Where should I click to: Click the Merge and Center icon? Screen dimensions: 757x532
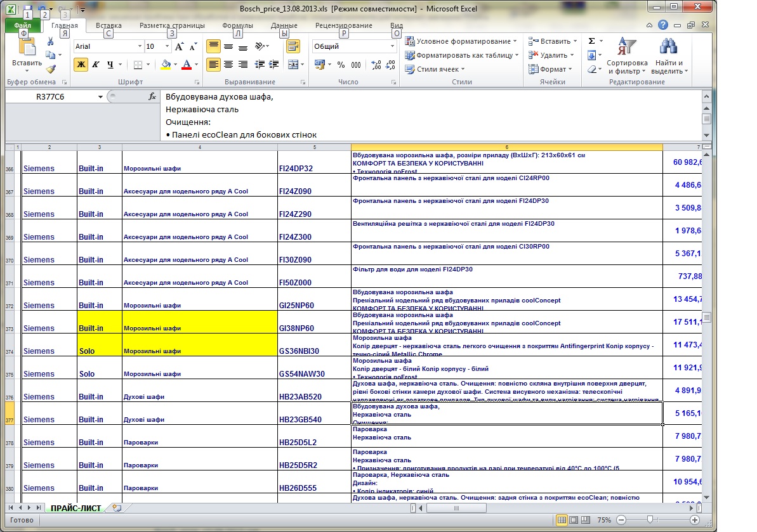[293, 64]
